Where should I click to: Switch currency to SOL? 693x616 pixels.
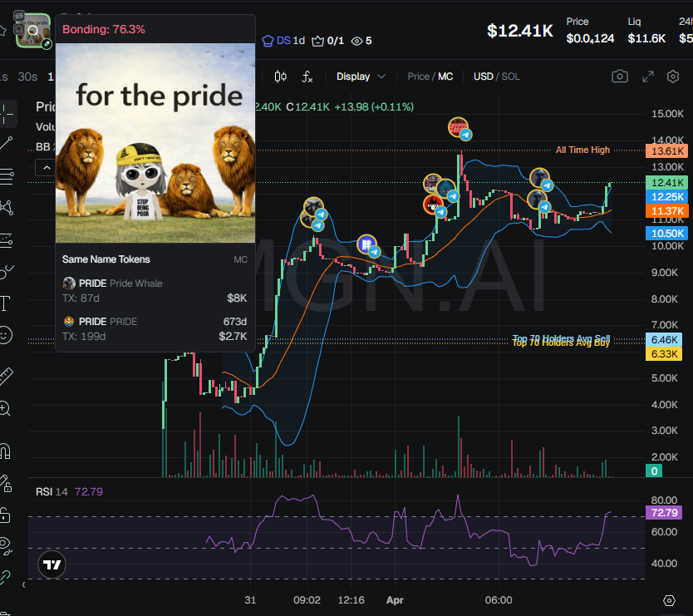pyautogui.click(x=510, y=76)
